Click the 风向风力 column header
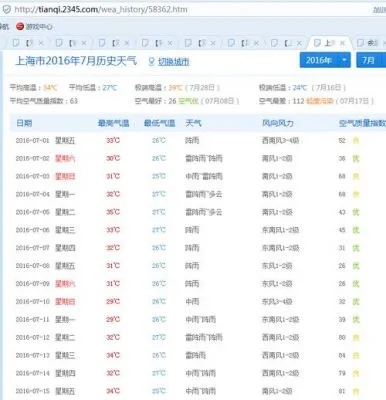386x400 pixels. pos(278,123)
